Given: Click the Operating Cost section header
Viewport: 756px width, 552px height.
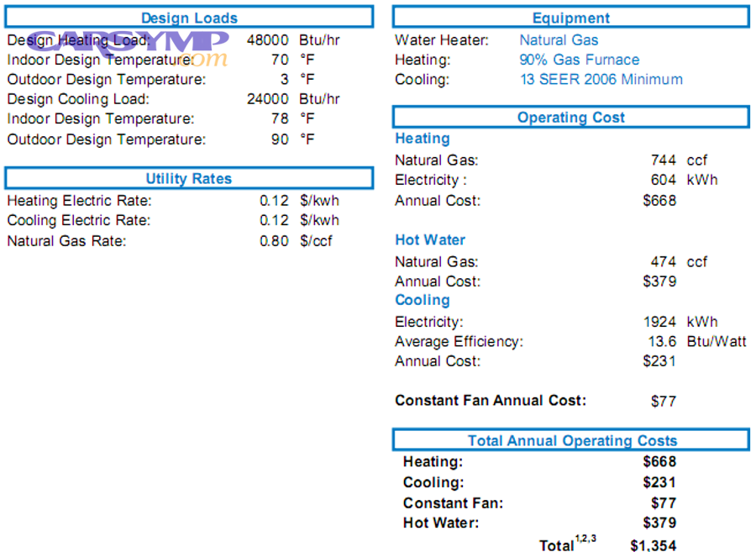Looking at the screenshot, I should 571,118.
